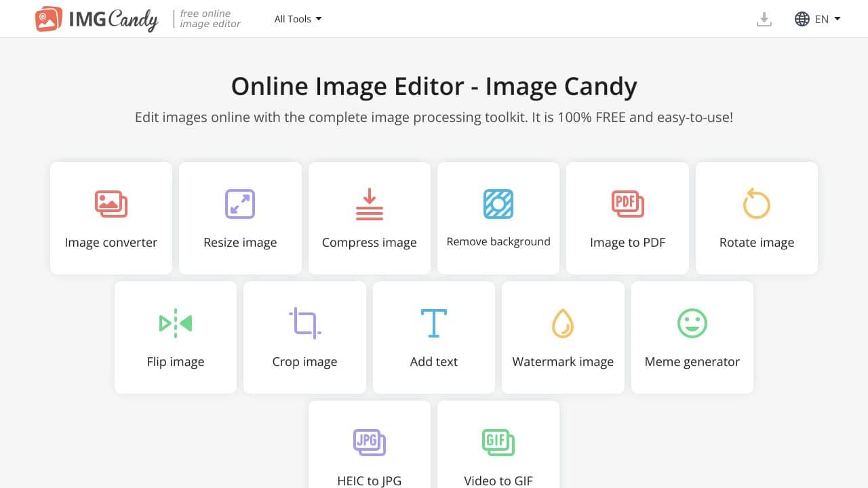Click the Meme generator smiley icon
The image size is (868, 488).
click(692, 323)
